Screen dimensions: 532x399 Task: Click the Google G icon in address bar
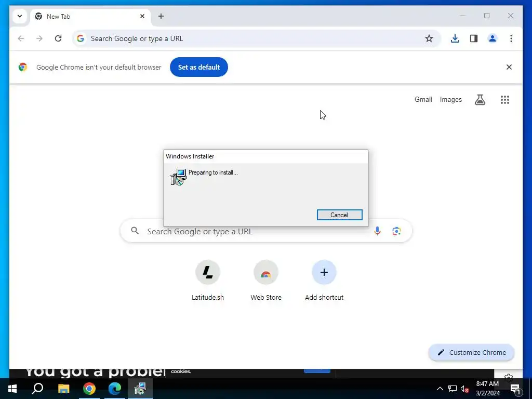click(81, 38)
